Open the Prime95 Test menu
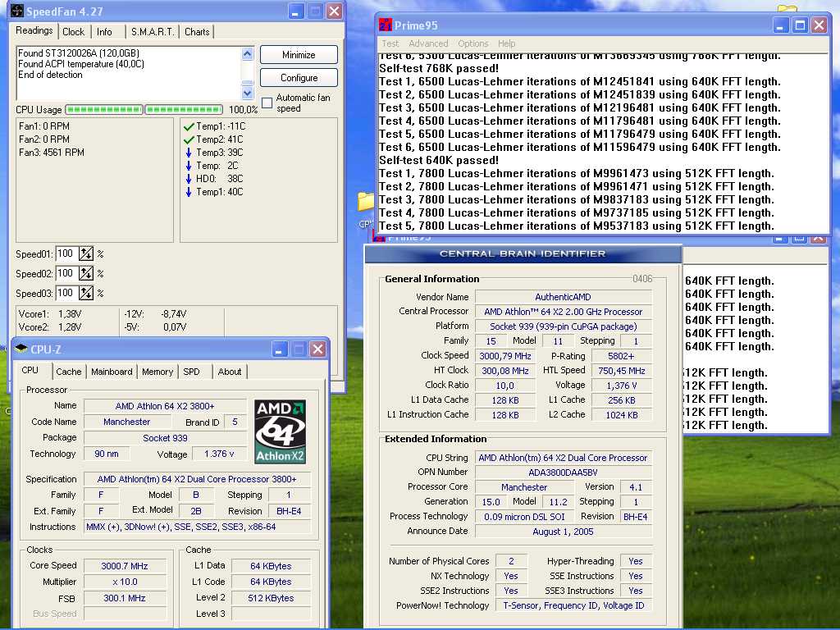This screenshot has height=630, width=840. click(390, 43)
